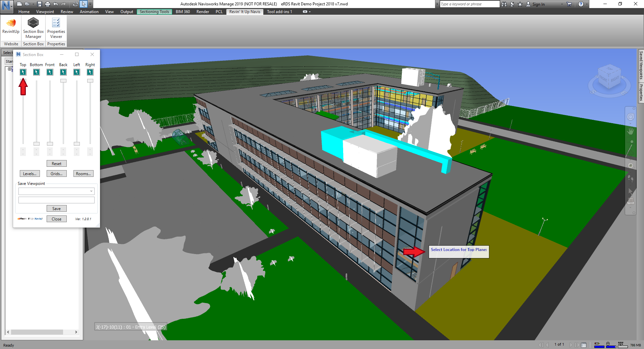Open the Autodesk store cart icon
644x349 pixels.
569,4
